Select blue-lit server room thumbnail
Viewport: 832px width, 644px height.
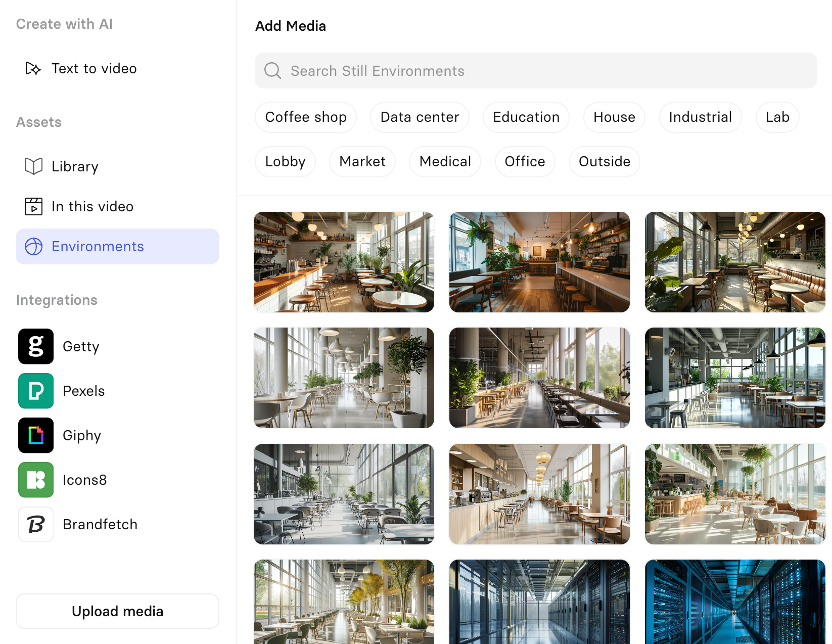735,602
